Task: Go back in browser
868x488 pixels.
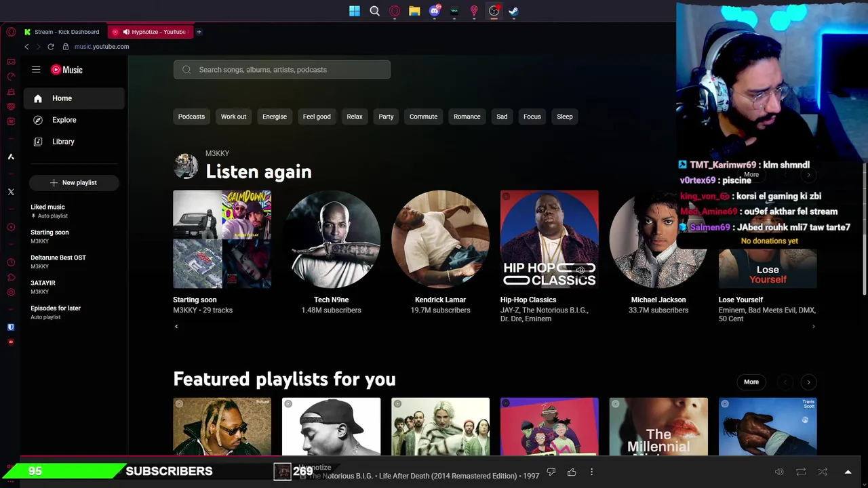Action: pyautogui.click(x=26, y=47)
